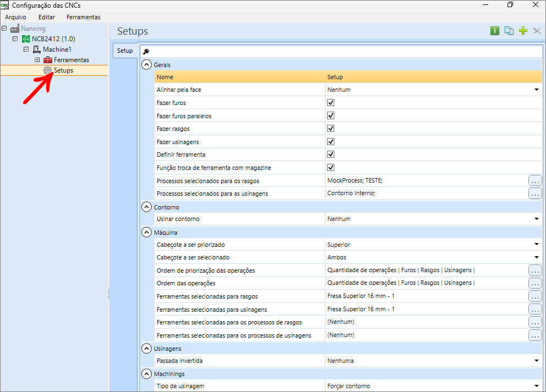Edit Processos selecionados para as usinagens button
Image resolution: width=546 pixels, height=392 pixels.
[x=535, y=193]
